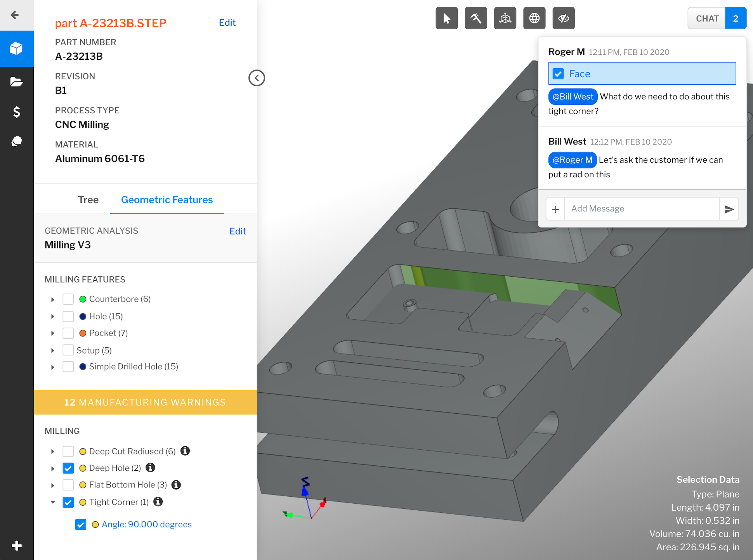Uncheck the Deep Hole warning checkbox
The image size is (753, 560).
[68, 468]
